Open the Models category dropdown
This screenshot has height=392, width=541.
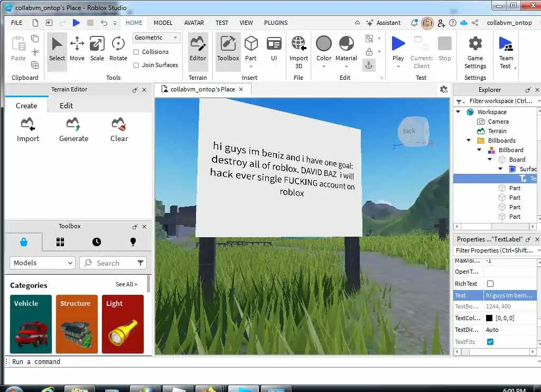click(42, 263)
